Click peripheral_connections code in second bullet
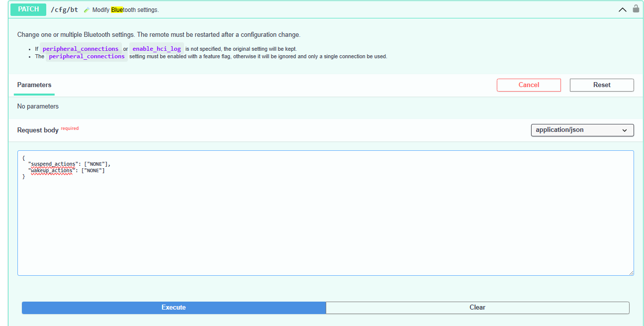 [x=87, y=56]
